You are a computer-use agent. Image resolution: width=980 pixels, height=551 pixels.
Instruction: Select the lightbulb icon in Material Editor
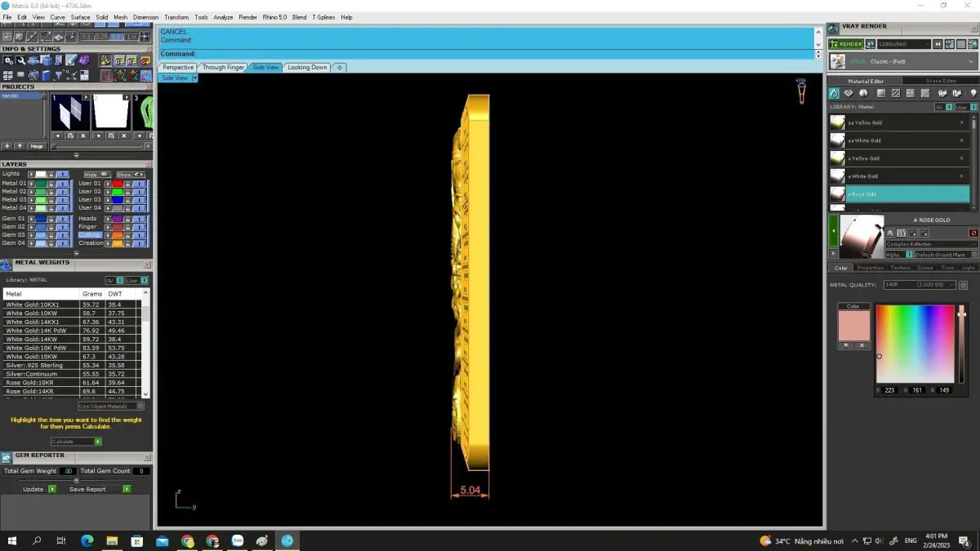click(x=973, y=93)
